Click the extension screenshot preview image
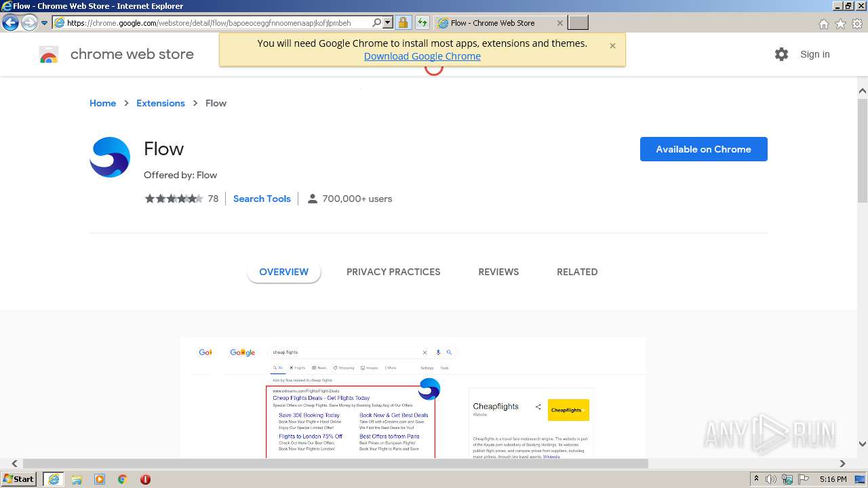 [413, 398]
